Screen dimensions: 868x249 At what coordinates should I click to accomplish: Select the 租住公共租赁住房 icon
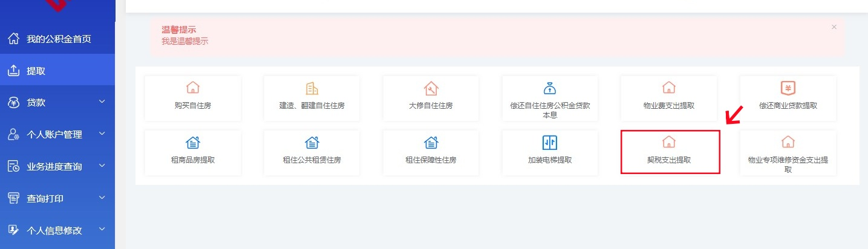pyautogui.click(x=312, y=143)
